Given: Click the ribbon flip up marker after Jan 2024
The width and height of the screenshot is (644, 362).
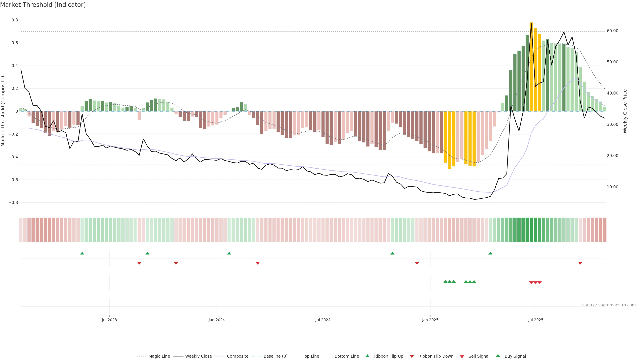Looking at the screenshot, I should 229,253.
